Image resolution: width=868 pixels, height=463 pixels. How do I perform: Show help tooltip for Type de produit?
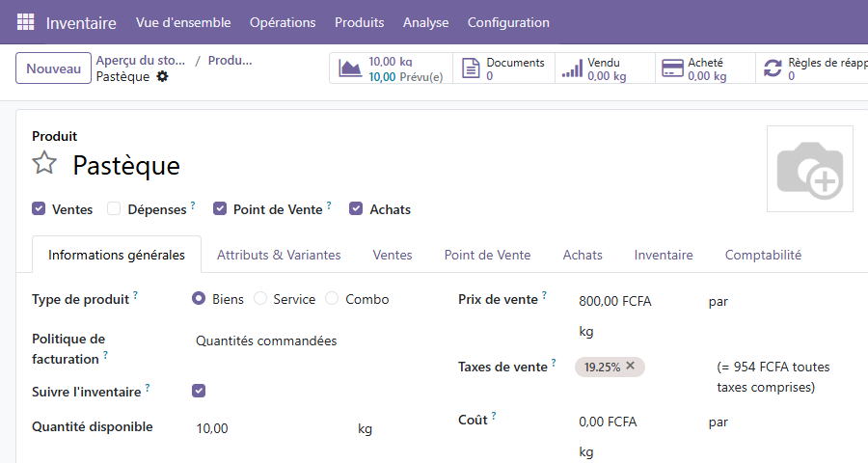pos(136,294)
